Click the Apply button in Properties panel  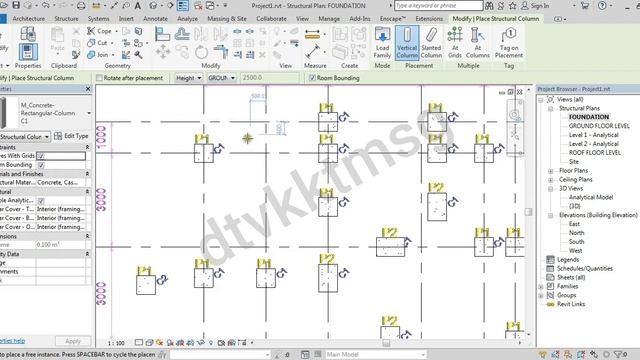(x=73, y=341)
